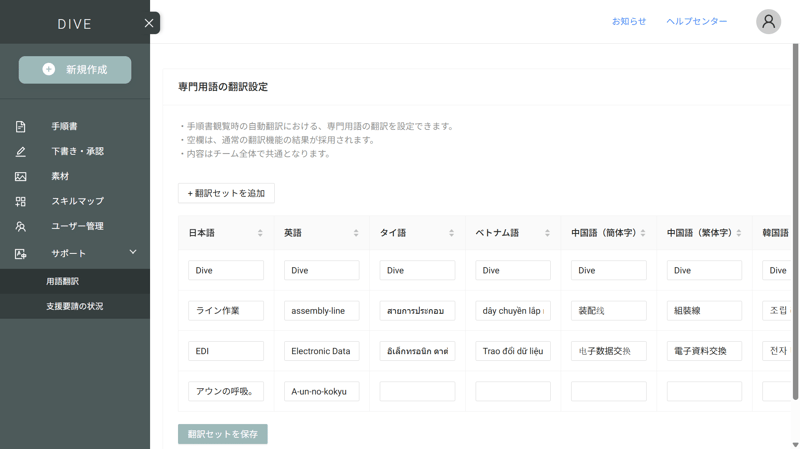800x449 pixels.
Task: Open the 用語翻訳 submenu item
Action: point(62,282)
